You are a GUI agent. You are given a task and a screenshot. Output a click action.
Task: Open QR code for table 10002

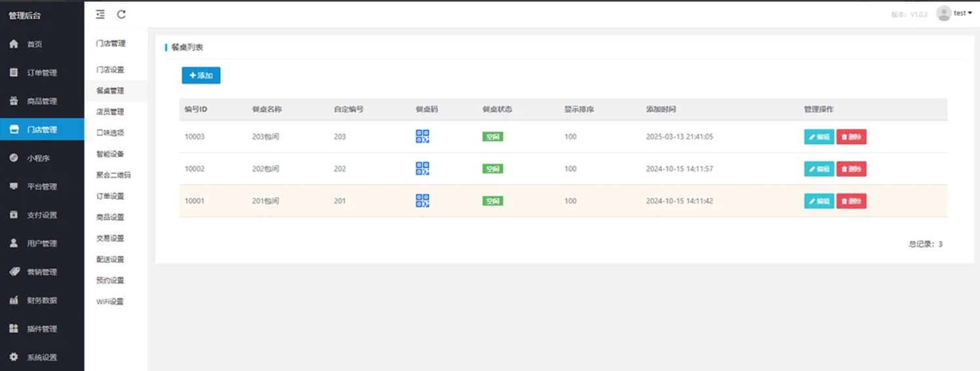coord(423,168)
